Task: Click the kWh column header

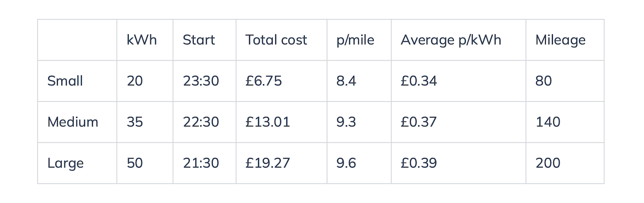Action: [141, 40]
